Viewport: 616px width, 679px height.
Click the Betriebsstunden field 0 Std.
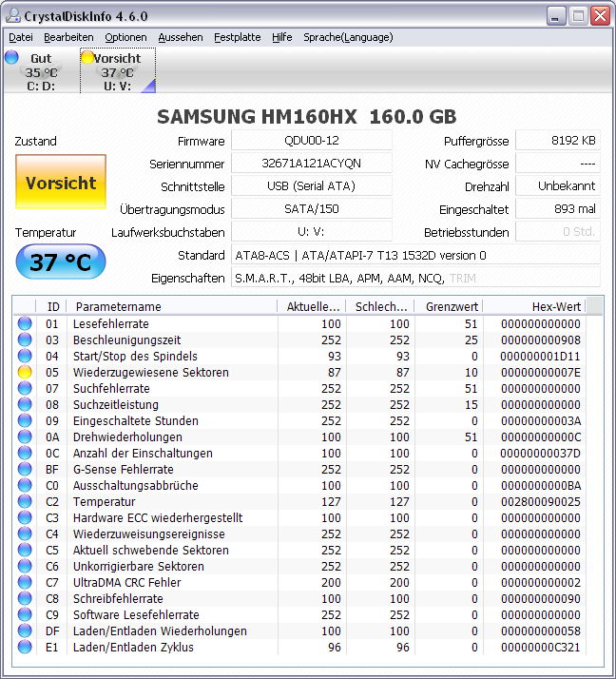558,232
